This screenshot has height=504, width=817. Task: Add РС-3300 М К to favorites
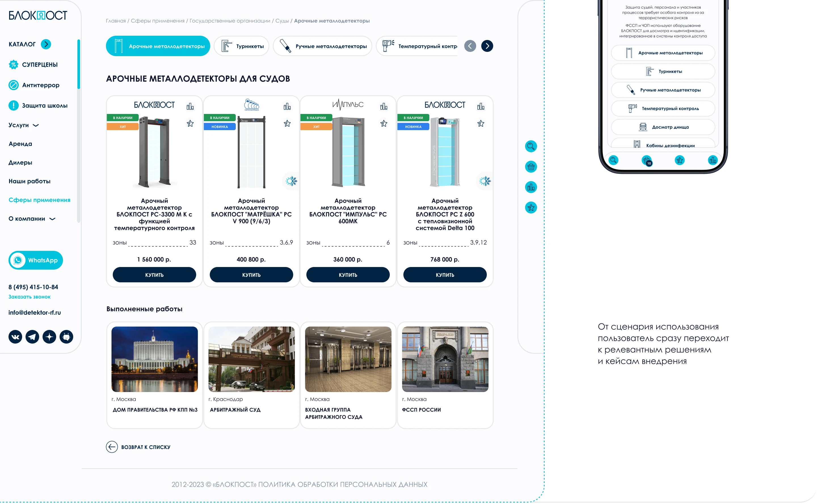pyautogui.click(x=190, y=124)
